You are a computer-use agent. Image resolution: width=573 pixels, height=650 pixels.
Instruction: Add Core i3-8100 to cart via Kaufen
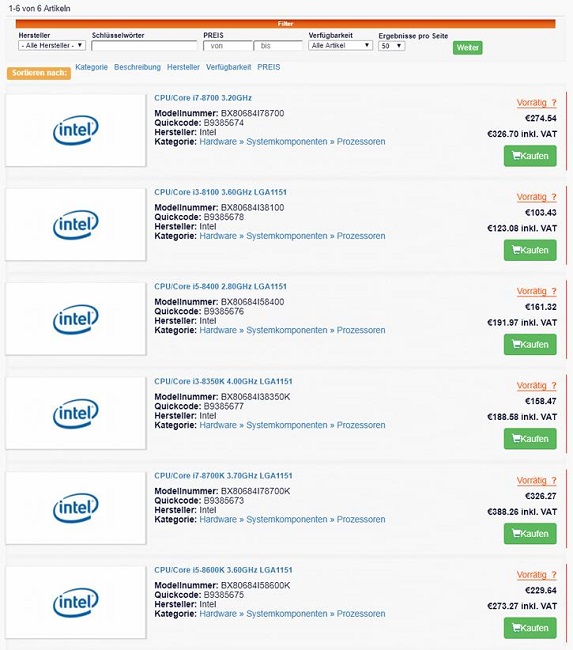[530, 250]
